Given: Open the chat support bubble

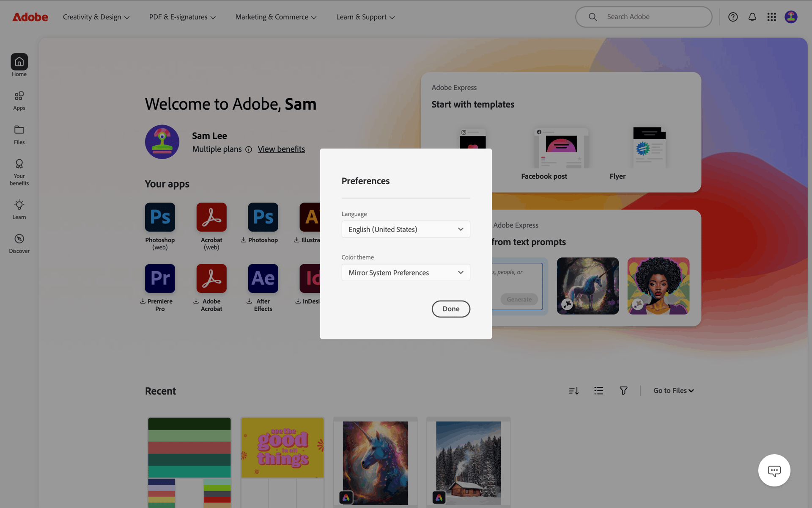Looking at the screenshot, I should 774,470.
